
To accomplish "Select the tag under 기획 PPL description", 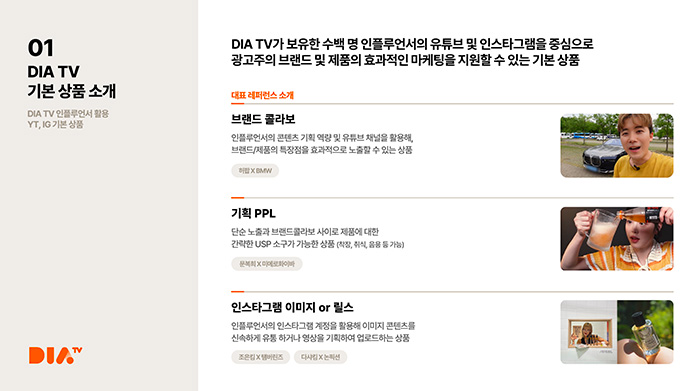I will coord(267,264).
